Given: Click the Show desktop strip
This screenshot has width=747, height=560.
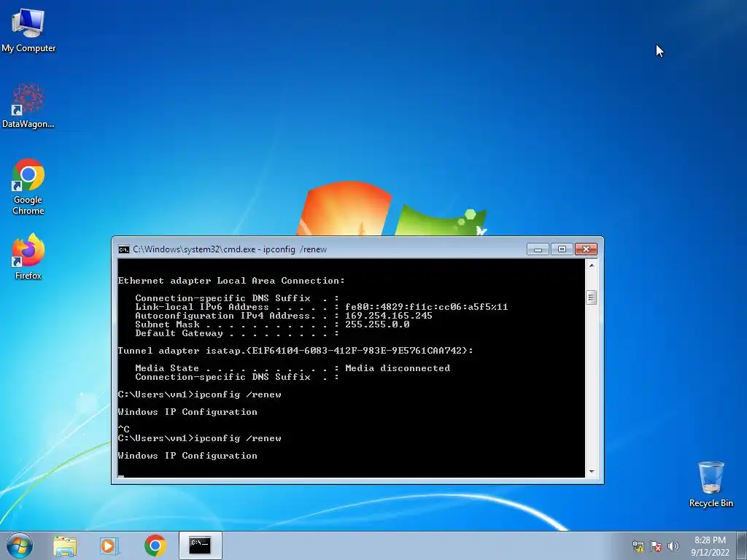Looking at the screenshot, I should click(742, 545).
